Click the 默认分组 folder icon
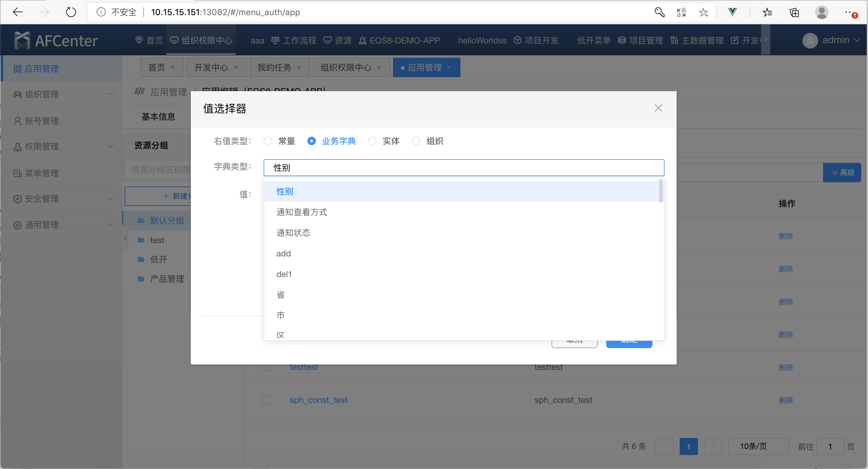This screenshot has height=469, width=868. click(x=141, y=220)
